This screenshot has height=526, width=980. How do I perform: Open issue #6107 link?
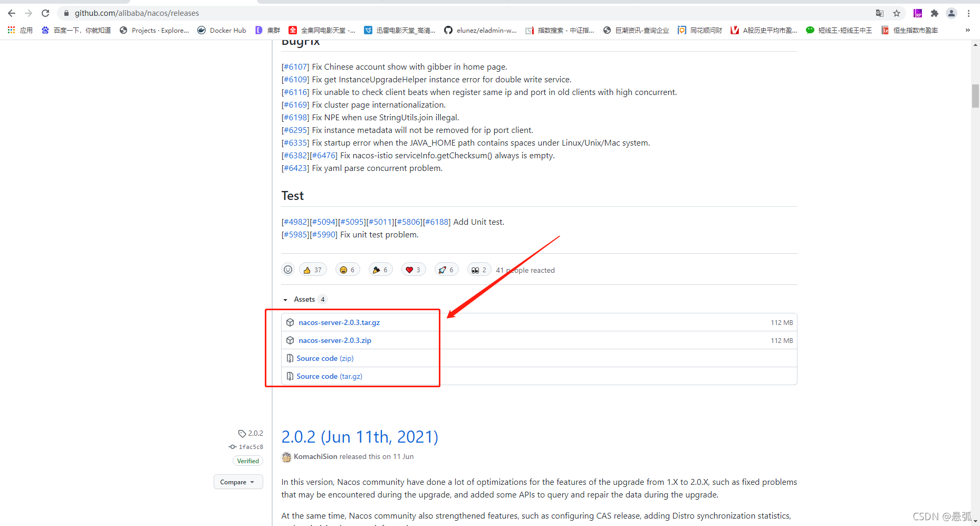coord(295,67)
